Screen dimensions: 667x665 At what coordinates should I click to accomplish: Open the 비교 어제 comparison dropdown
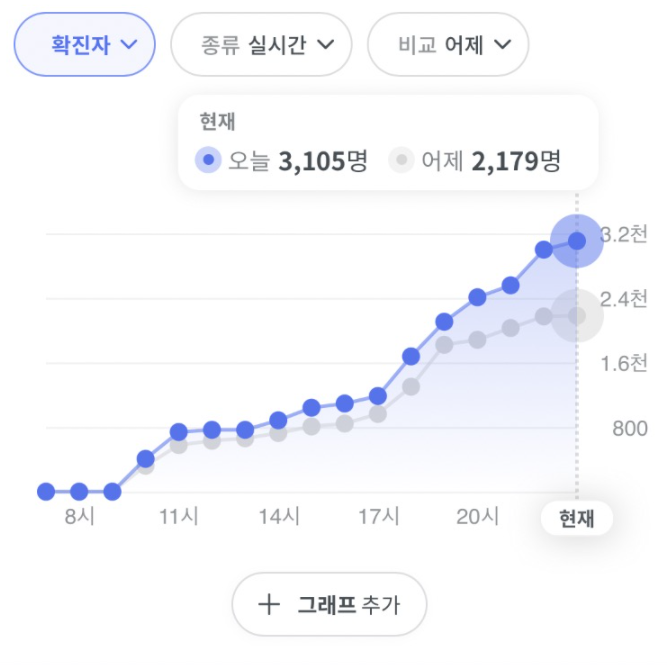click(448, 44)
